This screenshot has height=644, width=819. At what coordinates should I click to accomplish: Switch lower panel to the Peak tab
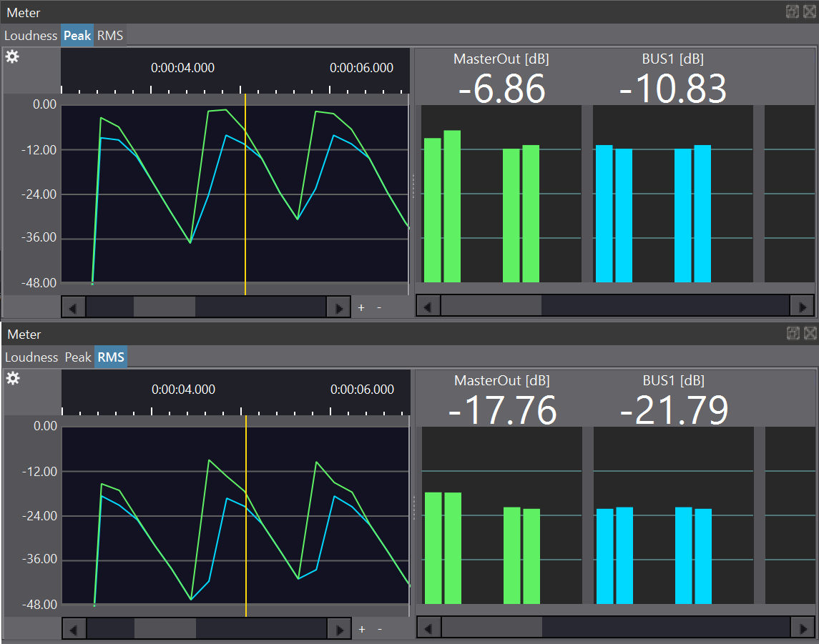pos(78,357)
